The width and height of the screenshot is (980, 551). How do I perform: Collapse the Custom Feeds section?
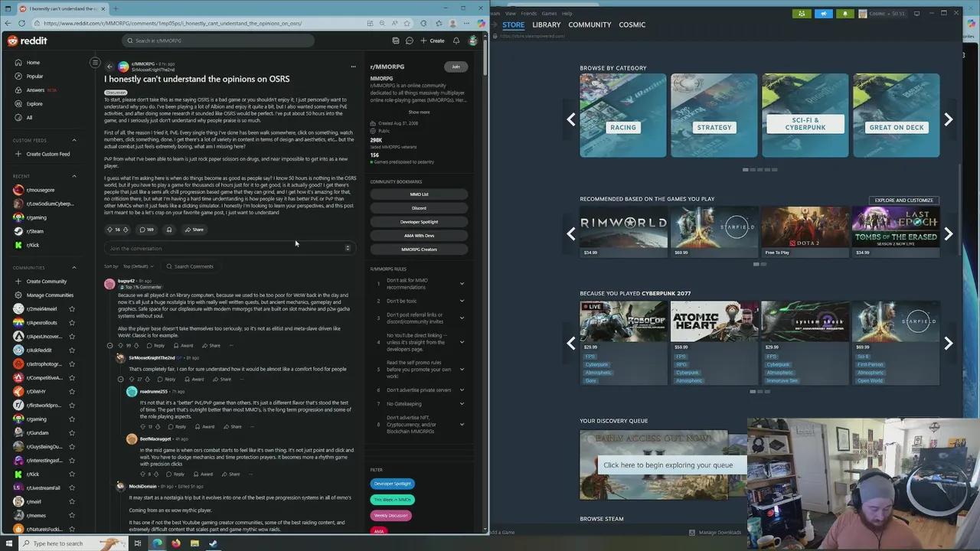pos(74,140)
